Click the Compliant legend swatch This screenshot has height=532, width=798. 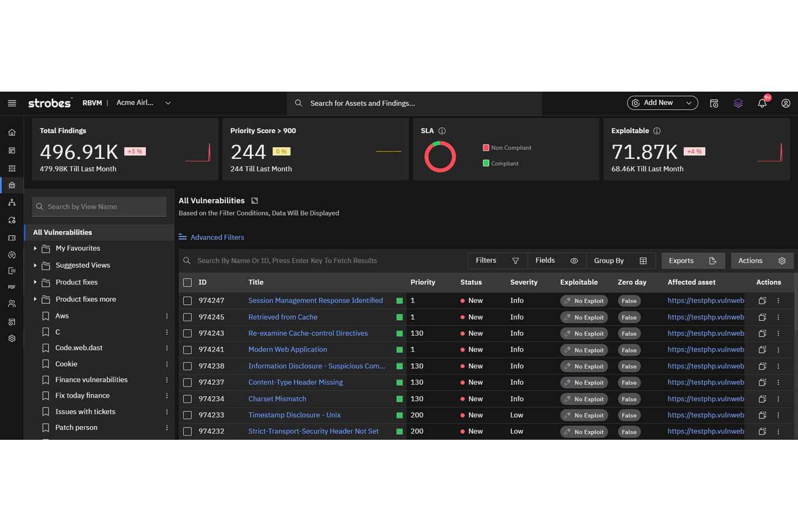pyautogui.click(x=486, y=163)
